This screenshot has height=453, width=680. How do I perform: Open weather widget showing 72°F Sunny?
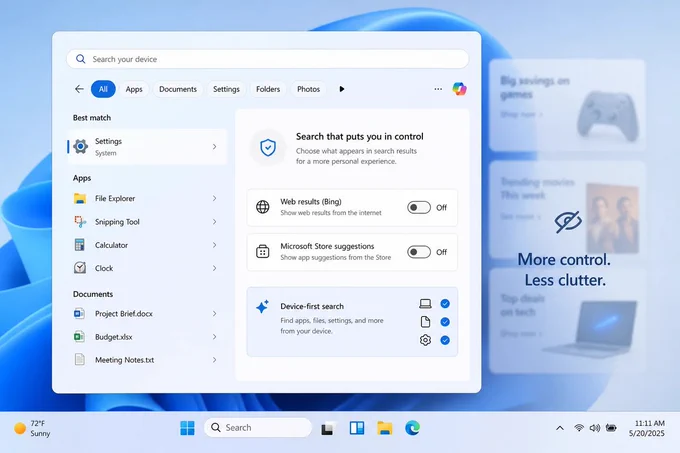point(33,428)
